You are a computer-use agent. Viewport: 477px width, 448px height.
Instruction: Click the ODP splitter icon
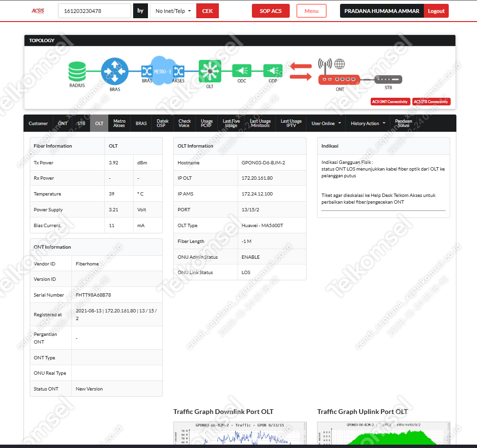pos(273,71)
